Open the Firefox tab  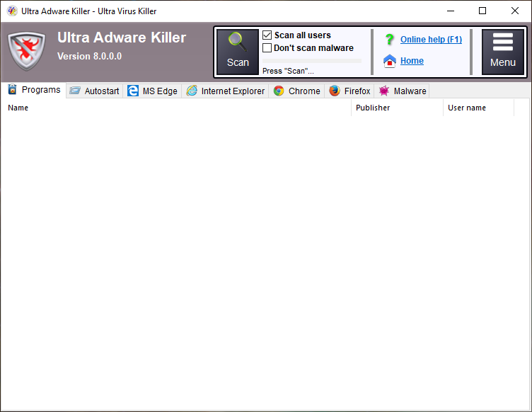point(349,91)
